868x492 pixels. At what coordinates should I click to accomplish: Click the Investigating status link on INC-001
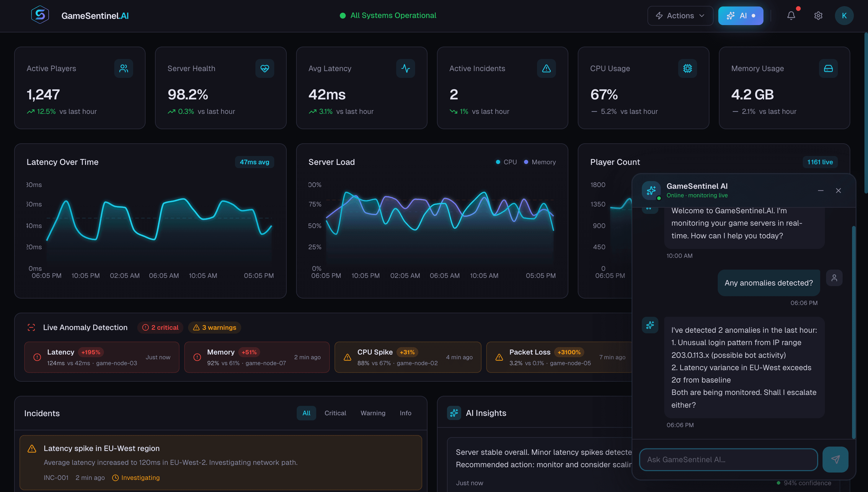click(x=140, y=478)
